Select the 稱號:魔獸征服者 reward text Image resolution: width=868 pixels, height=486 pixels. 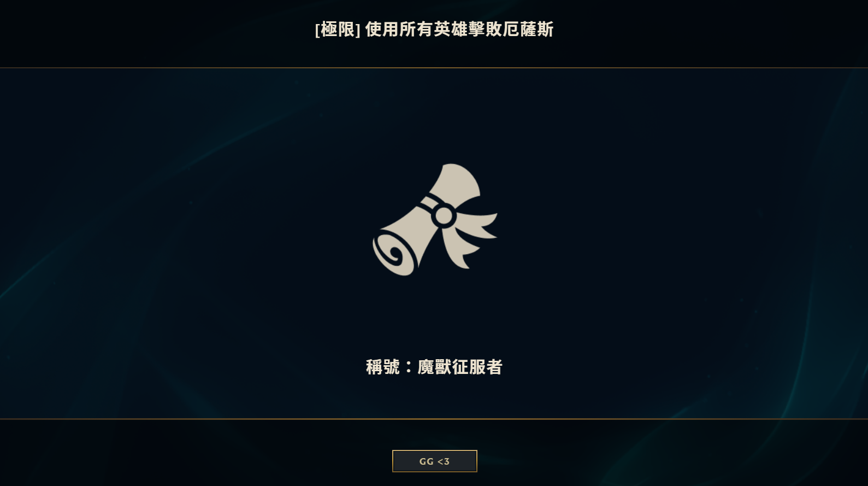(x=434, y=367)
